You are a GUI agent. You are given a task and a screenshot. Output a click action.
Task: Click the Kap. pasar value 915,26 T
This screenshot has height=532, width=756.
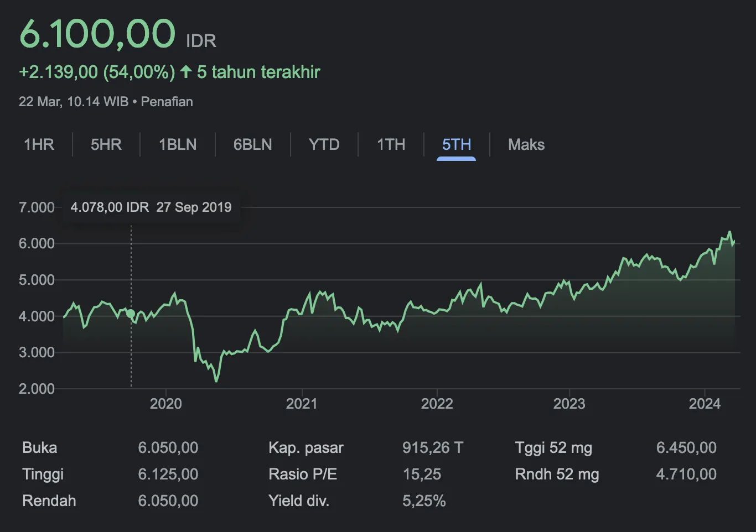point(432,447)
